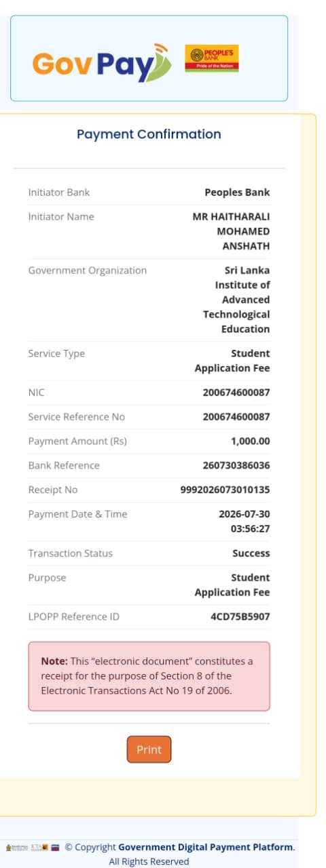Screen dimensions: 326x868
Task: Open the Government Digital Payment Platform link
Action: 206,847
